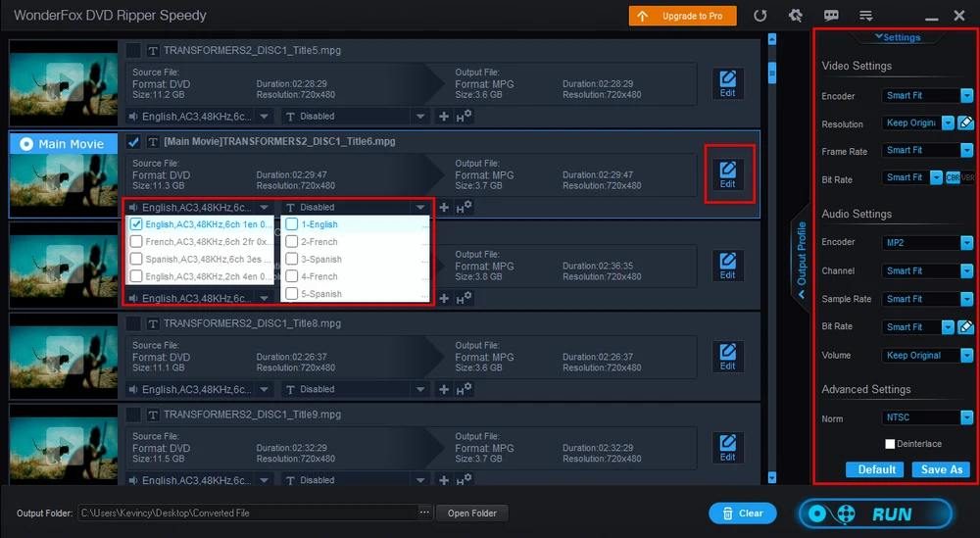
Task: Open the settings gear icon
Action: pos(795,16)
